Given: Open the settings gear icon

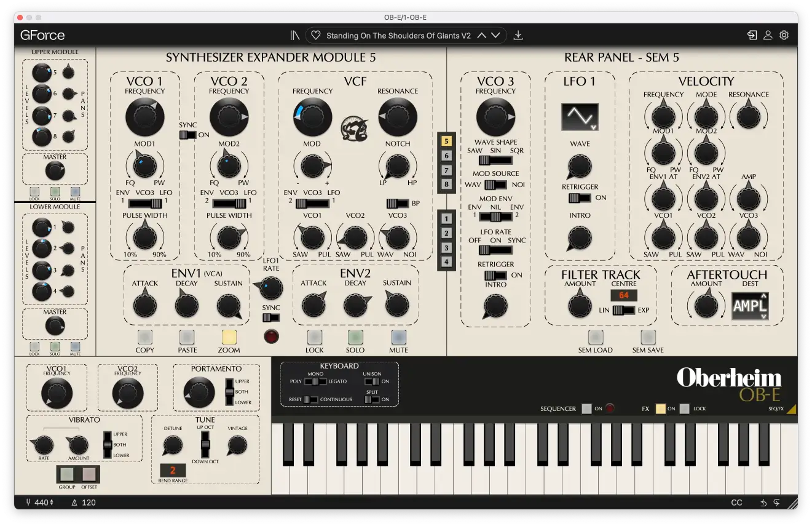Looking at the screenshot, I should pyautogui.click(x=784, y=35).
